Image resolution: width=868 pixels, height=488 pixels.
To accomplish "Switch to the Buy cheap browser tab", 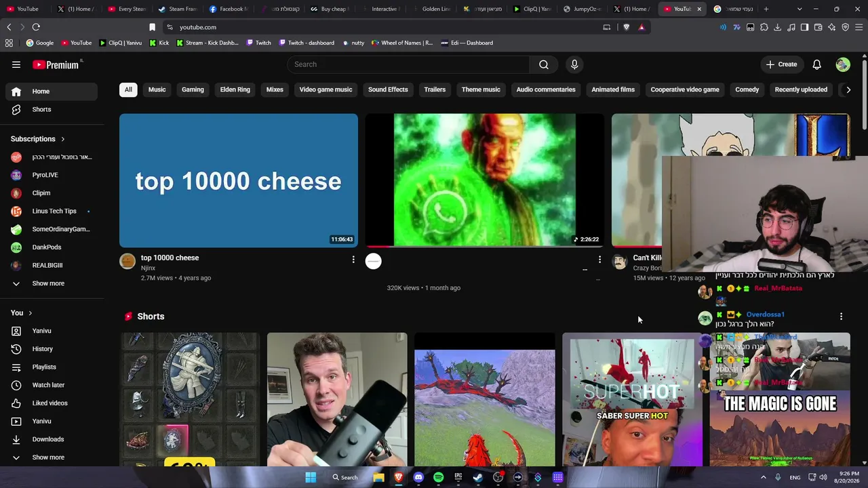I will click(x=329, y=9).
